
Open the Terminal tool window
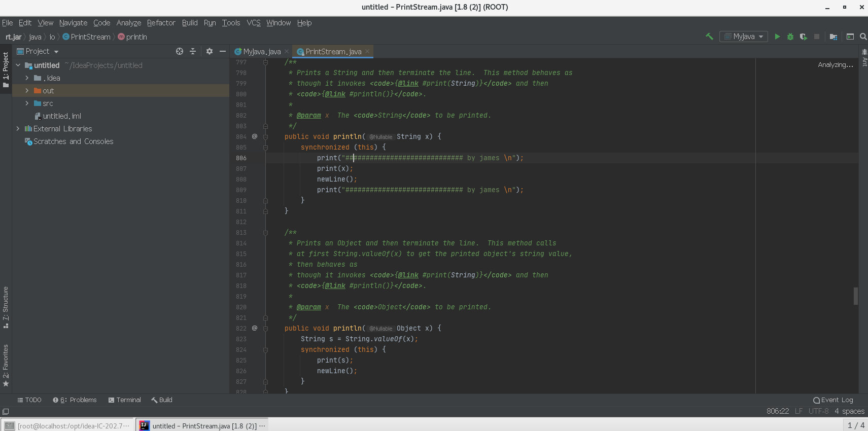point(125,400)
